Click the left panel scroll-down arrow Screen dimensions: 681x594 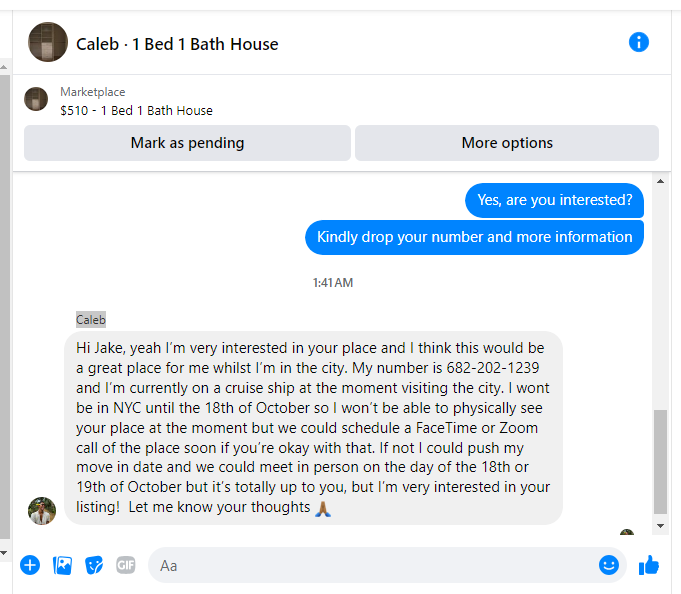pyautogui.click(x=3, y=553)
